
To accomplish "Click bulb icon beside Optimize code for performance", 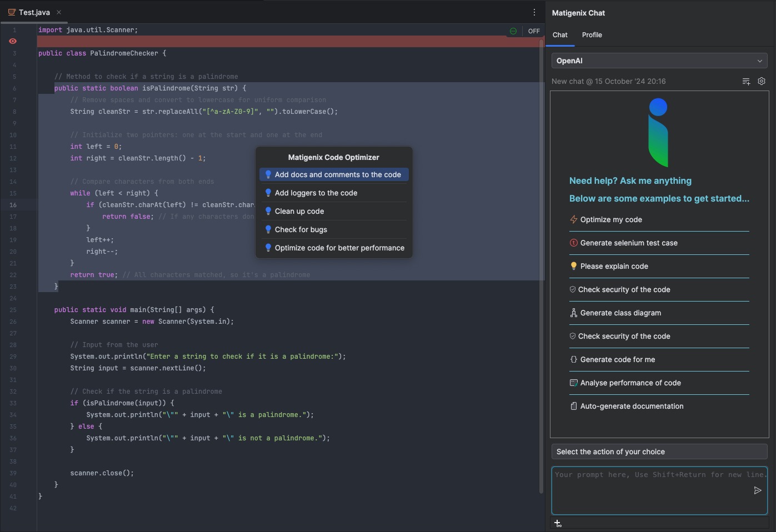I will click(x=268, y=248).
